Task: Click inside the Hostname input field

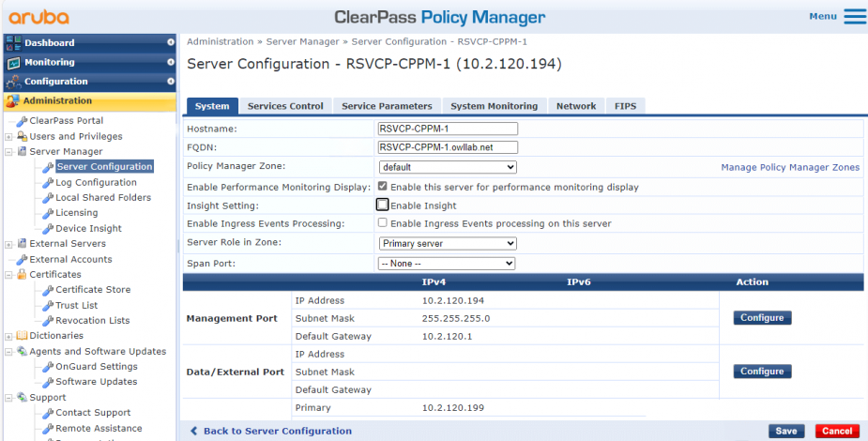Action: [x=448, y=129]
